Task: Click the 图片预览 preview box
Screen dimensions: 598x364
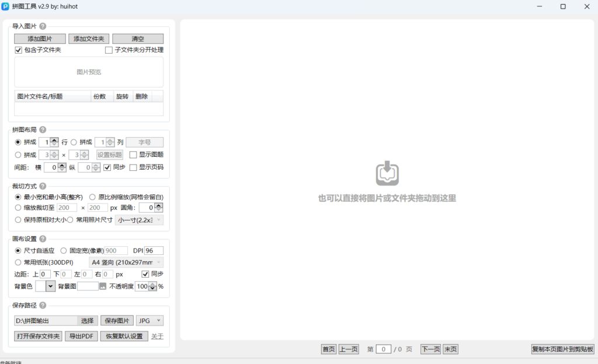Action: click(x=89, y=72)
